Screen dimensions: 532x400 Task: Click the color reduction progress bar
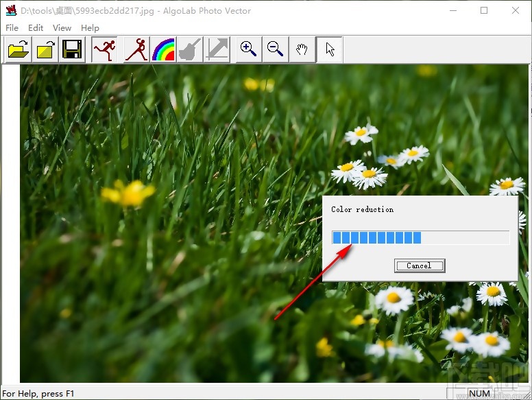click(x=420, y=238)
